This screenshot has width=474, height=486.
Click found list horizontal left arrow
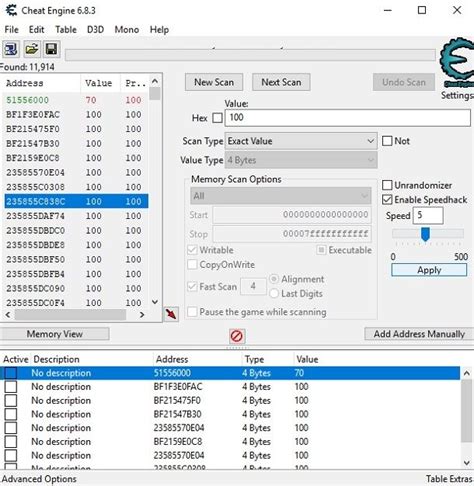click(x=8, y=315)
